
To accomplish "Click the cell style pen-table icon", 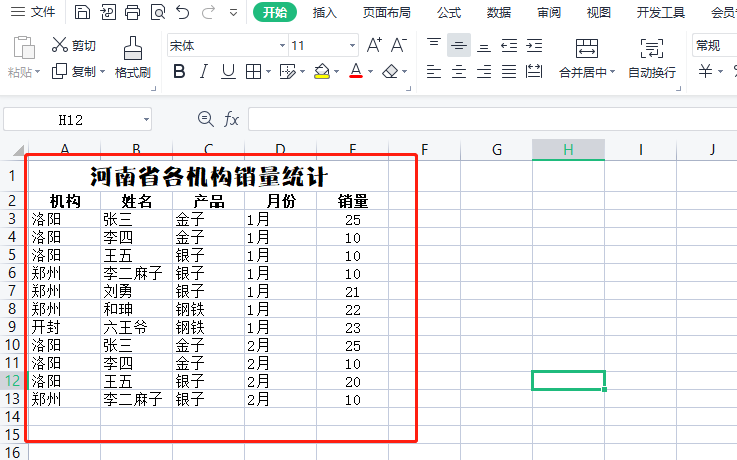I will tap(288, 72).
